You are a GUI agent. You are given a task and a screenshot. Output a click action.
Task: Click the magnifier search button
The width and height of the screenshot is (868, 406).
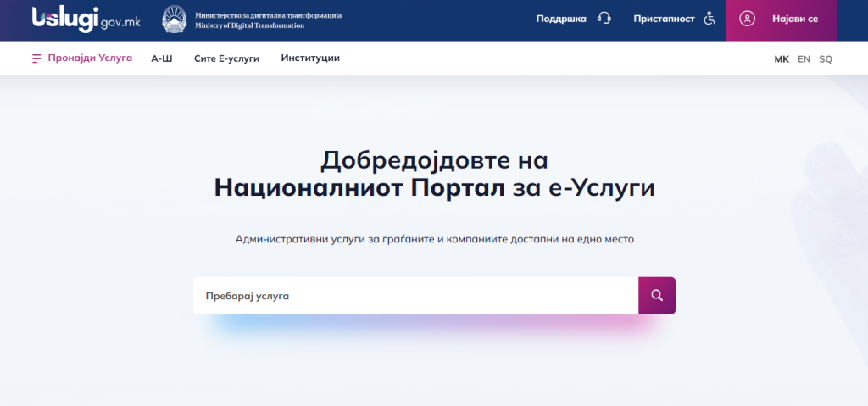pyautogui.click(x=657, y=296)
